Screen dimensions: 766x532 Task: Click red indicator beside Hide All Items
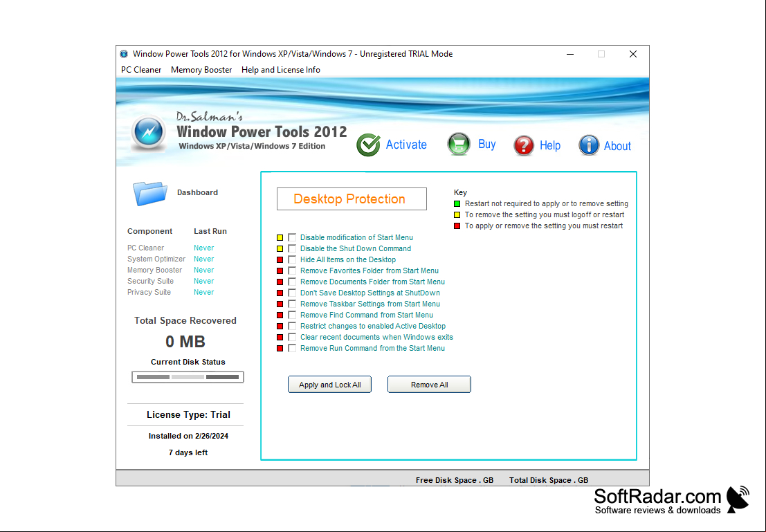(280, 260)
